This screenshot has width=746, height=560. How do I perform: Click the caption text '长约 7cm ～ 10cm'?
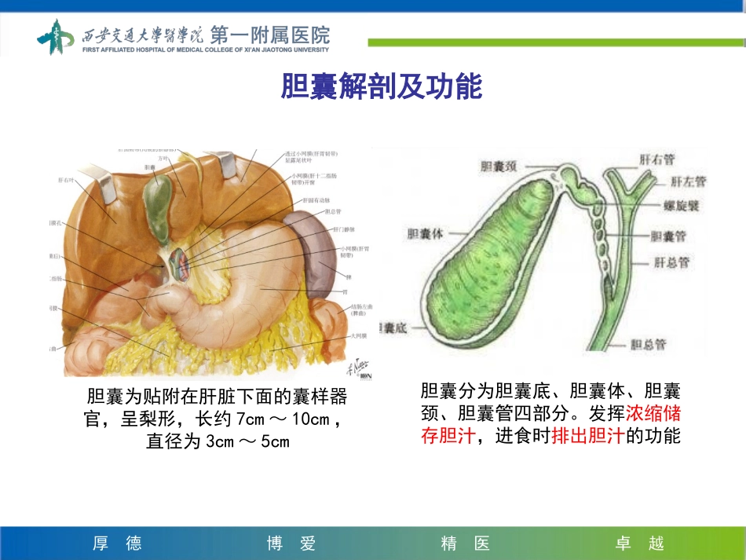pyautogui.click(x=262, y=419)
